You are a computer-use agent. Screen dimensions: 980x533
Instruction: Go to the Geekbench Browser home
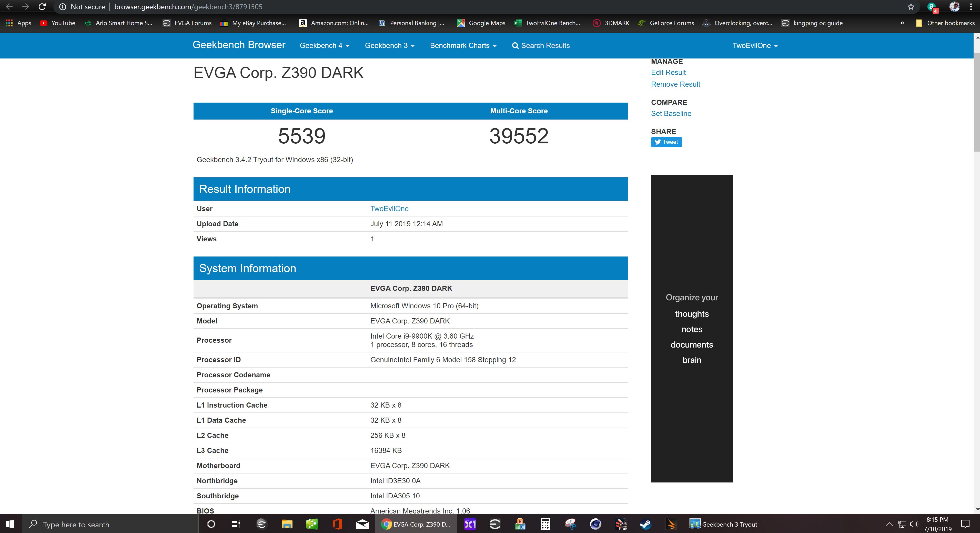coord(239,45)
